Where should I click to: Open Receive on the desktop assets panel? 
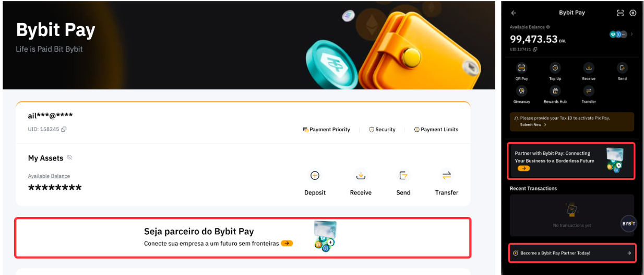361,176
